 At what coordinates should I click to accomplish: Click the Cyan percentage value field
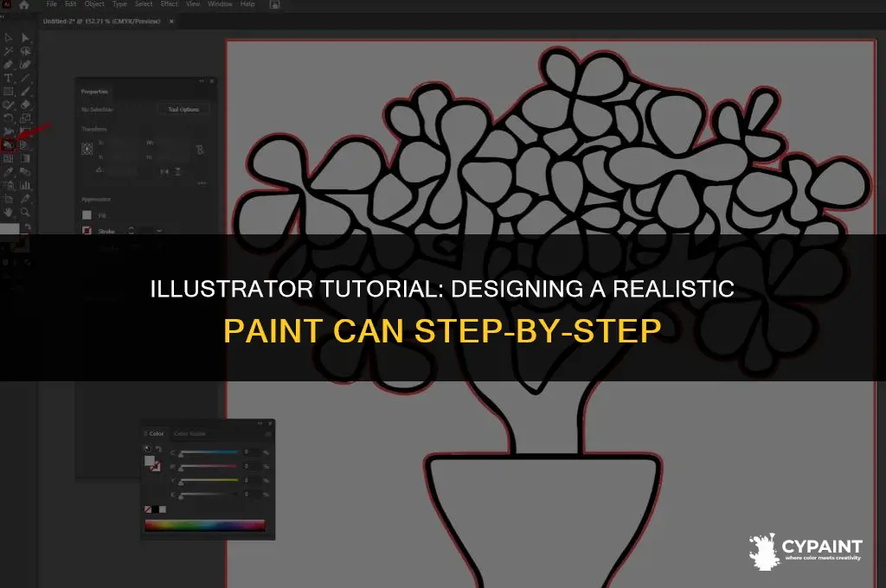(252, 452)
